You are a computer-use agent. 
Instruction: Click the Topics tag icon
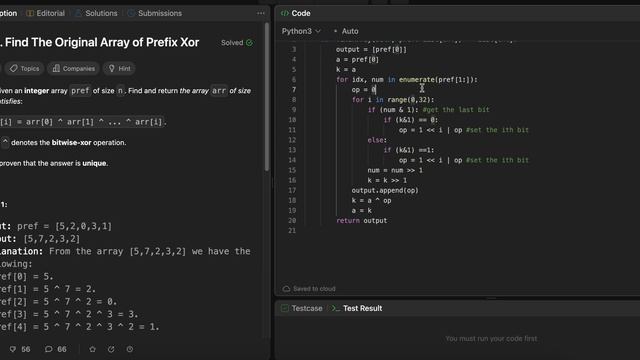click(13, 68)
